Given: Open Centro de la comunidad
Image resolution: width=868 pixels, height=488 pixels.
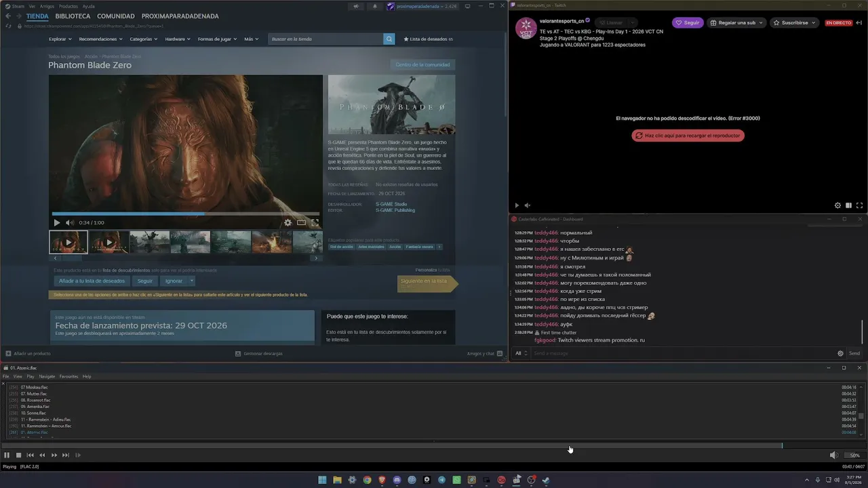Looking at the screenshot, I should coord(422,64).
